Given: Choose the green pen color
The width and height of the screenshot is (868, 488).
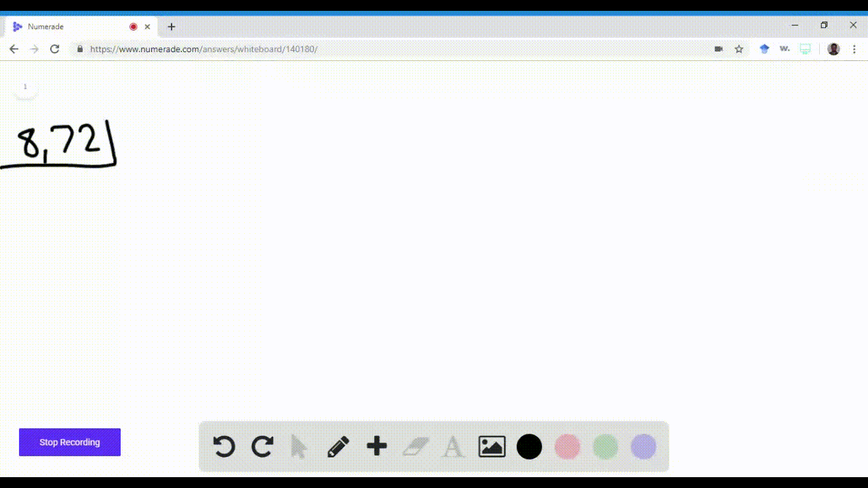Looking at the screenshot, I should (606, 447).
